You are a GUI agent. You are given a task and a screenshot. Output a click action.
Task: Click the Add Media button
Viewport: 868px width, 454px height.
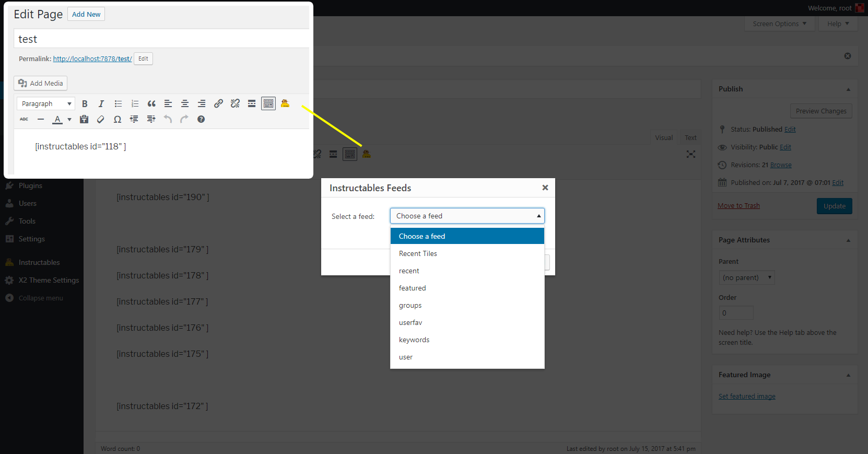tap(41, 83)
